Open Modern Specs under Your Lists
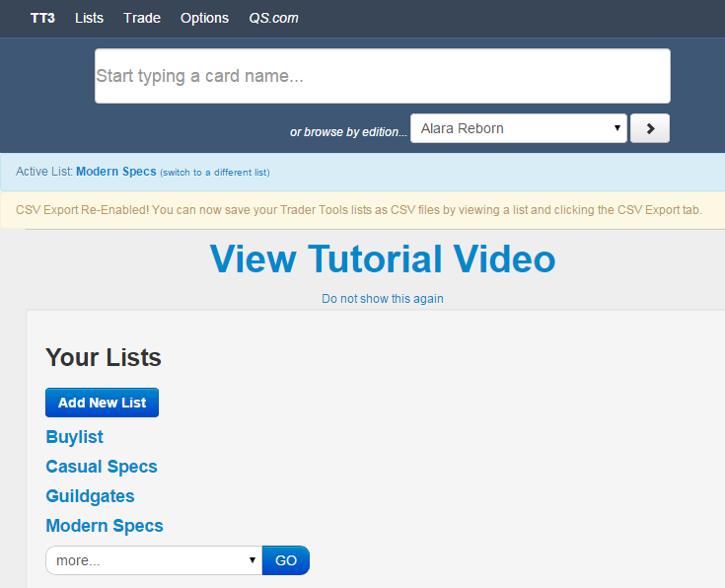Viewport: 725px width, 588px height. pyautogui.click(x=104, y=526)
